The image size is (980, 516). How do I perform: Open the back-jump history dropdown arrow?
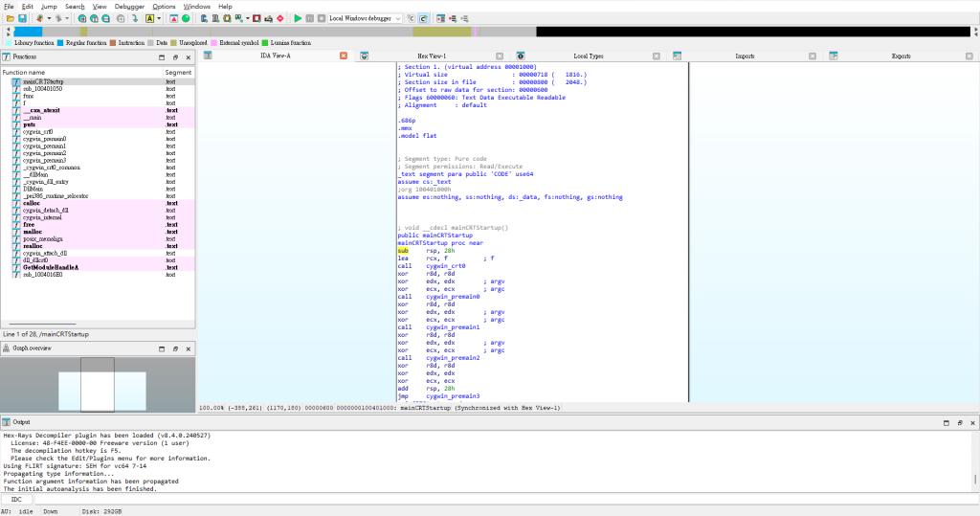49,19
